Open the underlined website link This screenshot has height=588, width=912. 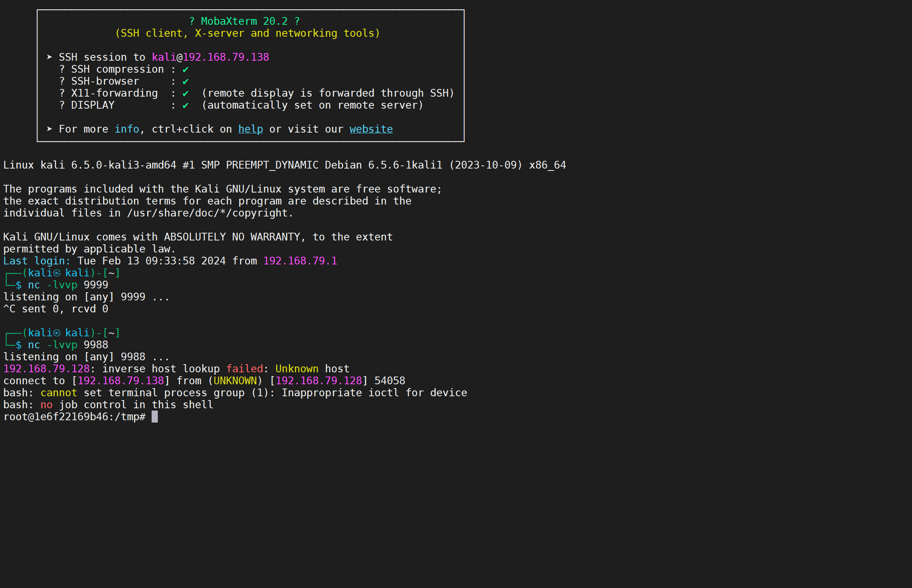[371, 129]
